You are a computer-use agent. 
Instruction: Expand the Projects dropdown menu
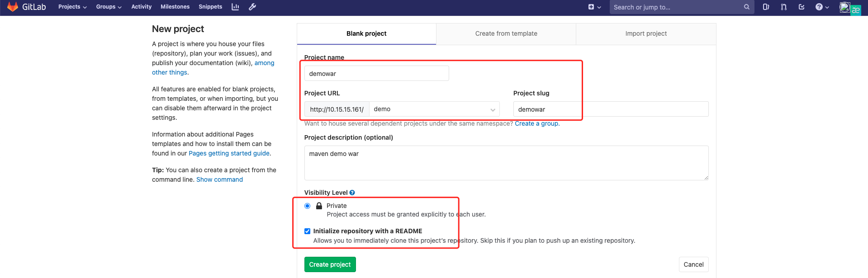72,7
